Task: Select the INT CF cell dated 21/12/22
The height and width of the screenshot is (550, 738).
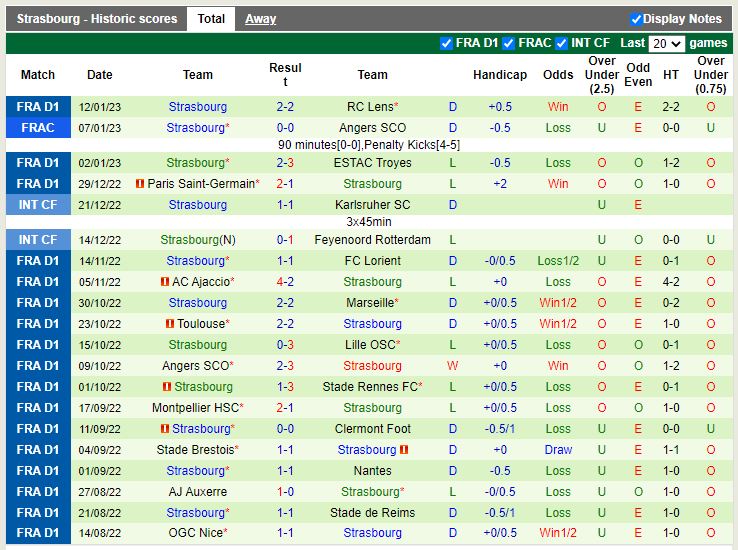Action: [x=38, y=205]
